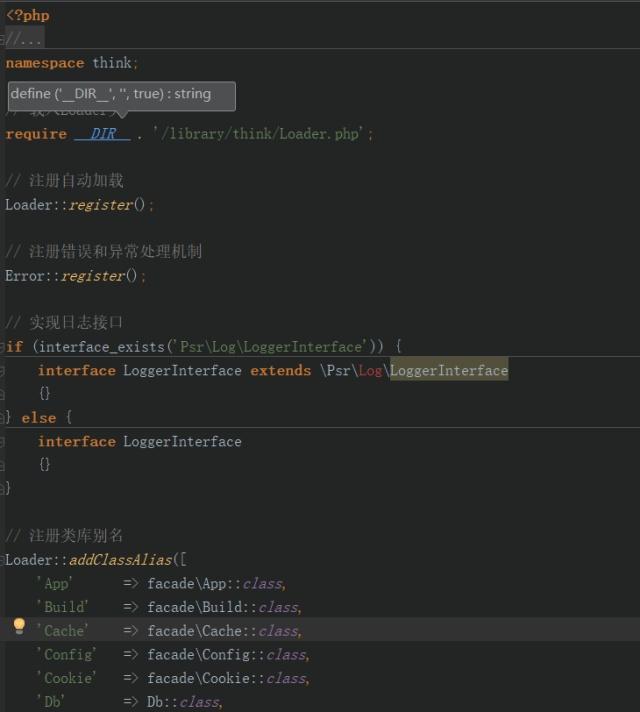Click register in Error::register()
This screenshot has height=712, width=640.
click(93, 275)
